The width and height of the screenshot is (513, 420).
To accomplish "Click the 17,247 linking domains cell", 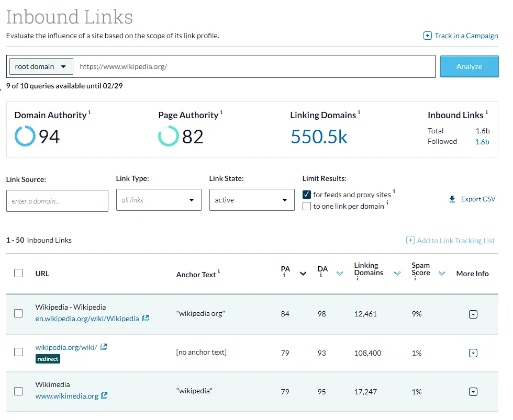I will (365, 392).
